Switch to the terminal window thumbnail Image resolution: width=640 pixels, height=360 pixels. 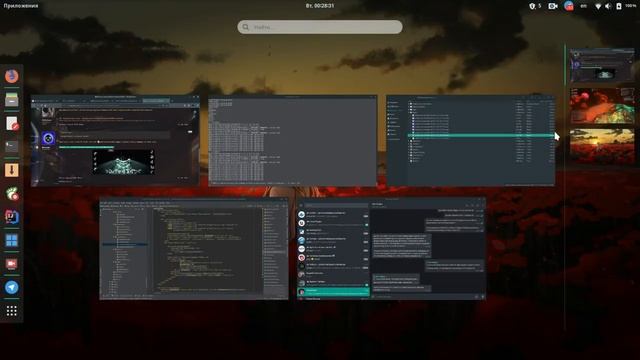tap(292, 141)
